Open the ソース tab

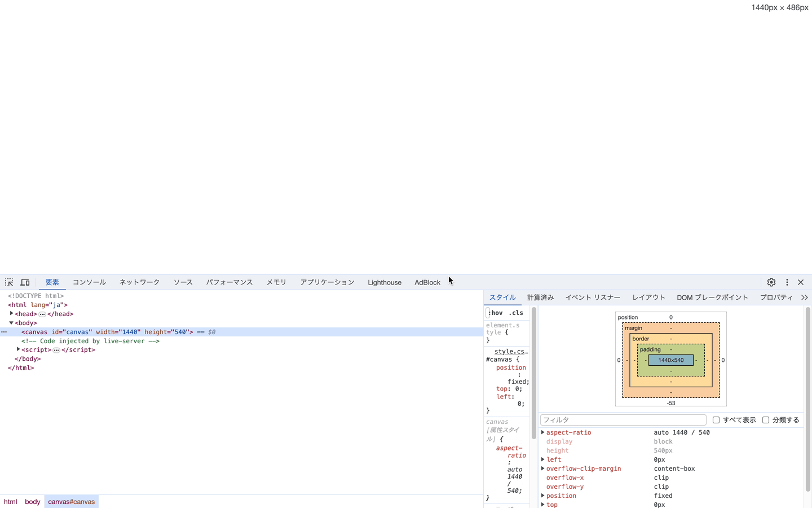(x=183, y=282)
